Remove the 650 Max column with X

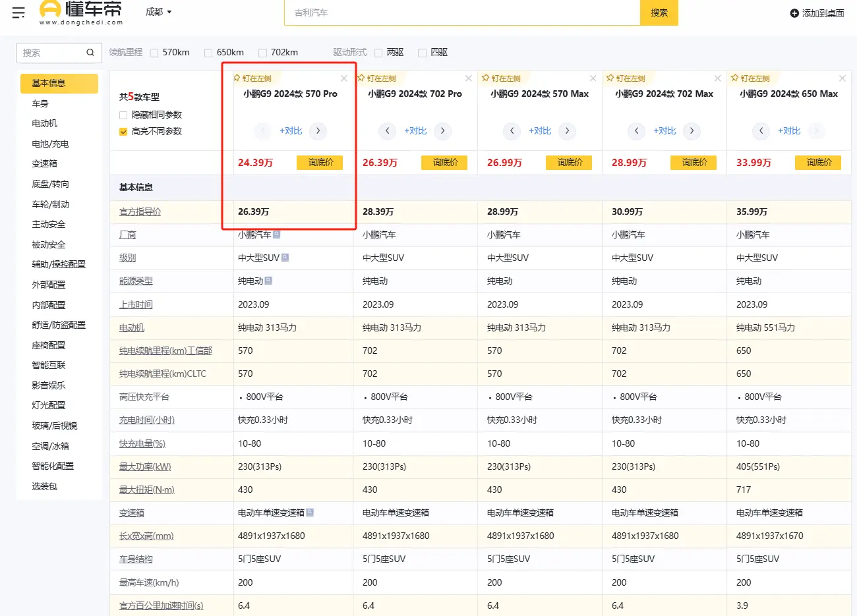pos(842,78)
